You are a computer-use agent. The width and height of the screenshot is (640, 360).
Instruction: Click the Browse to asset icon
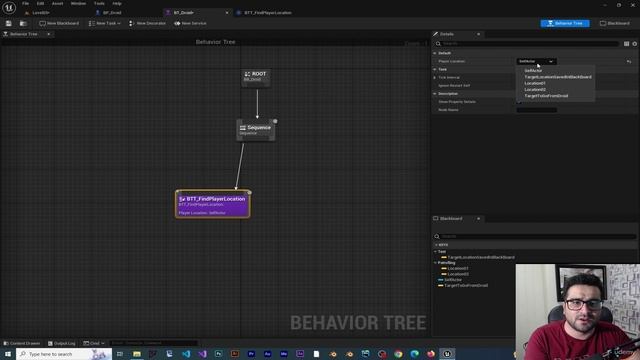tap(23, 23)
